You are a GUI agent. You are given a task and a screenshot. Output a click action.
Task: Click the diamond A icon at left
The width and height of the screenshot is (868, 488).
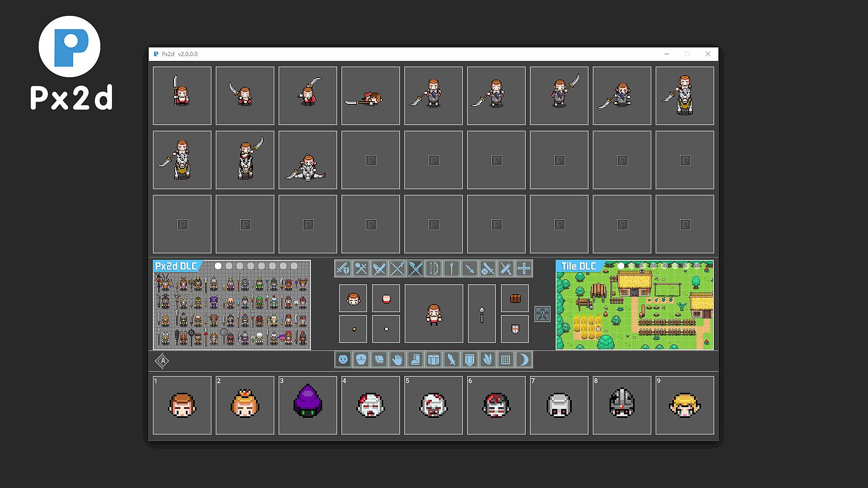[162, 361]
